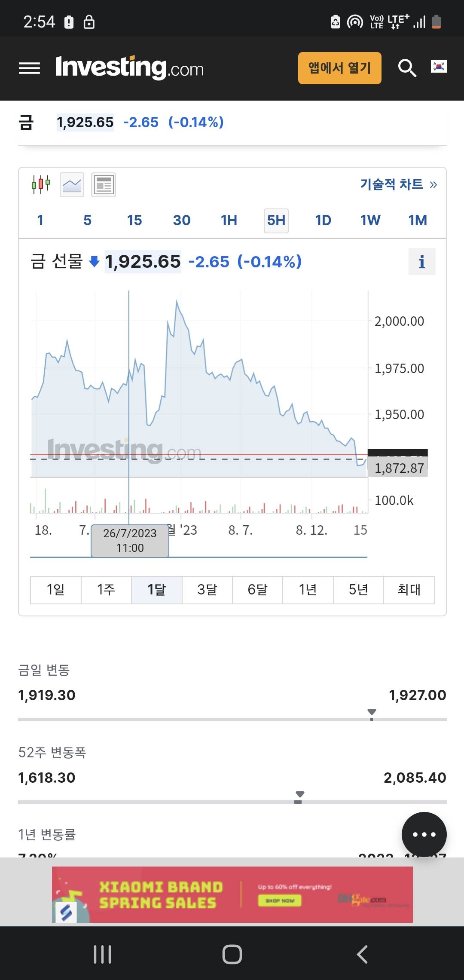Click the chart info 'i' button
464x980 pixels.
pos(421,261)
